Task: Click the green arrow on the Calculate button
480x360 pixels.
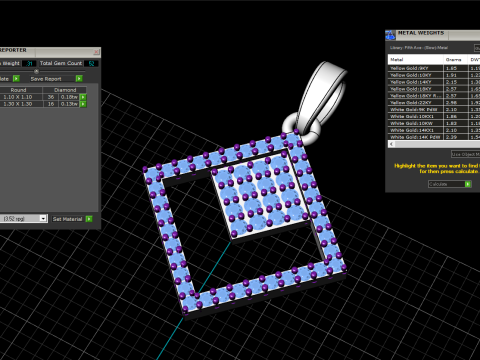Action: 468,184
